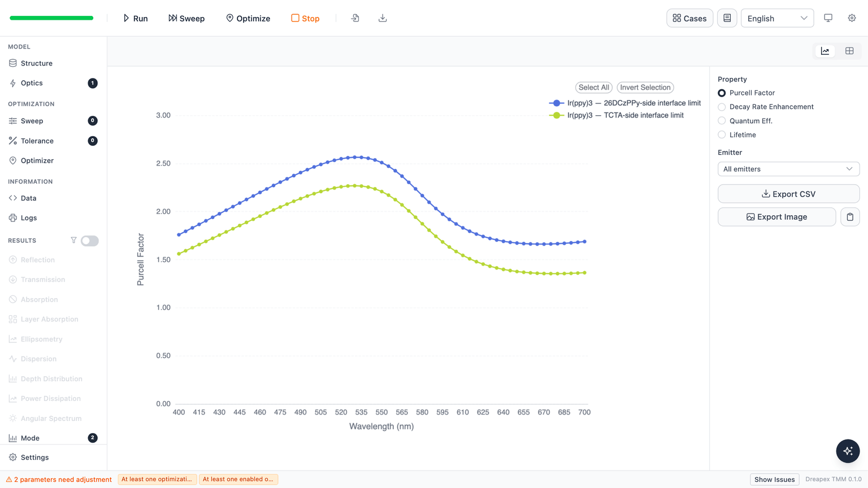868x488 pixels.
Task: Click the monitor display icon
Action: (x=828, y=18)
